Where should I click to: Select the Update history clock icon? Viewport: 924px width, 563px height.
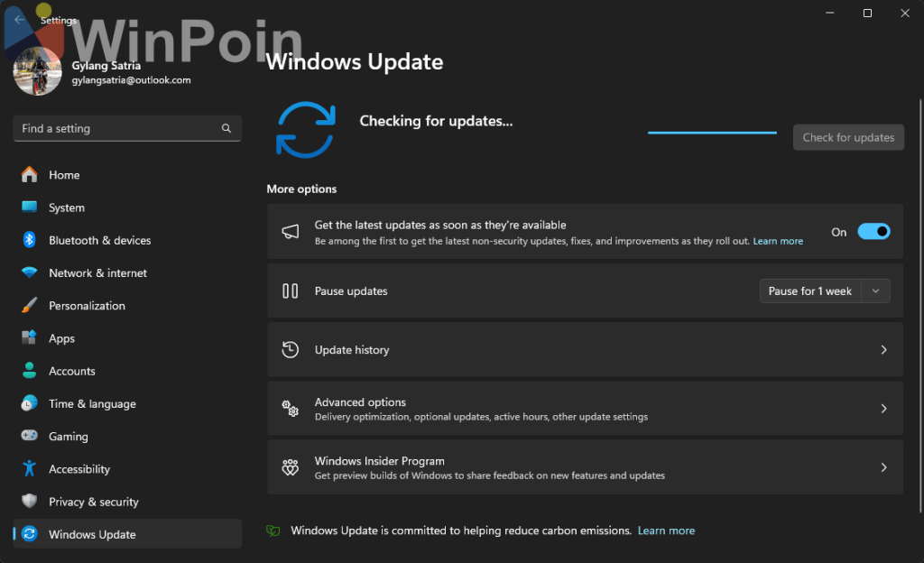(x=290, y=349)
